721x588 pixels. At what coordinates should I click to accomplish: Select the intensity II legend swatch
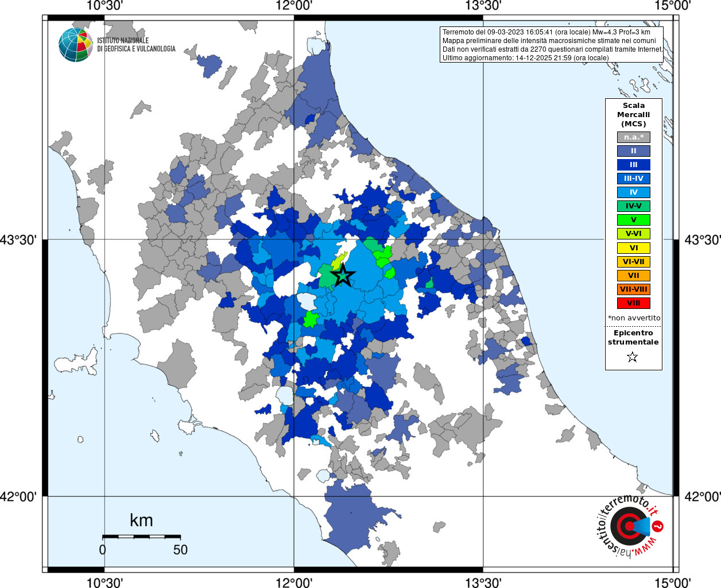point(634,151)
